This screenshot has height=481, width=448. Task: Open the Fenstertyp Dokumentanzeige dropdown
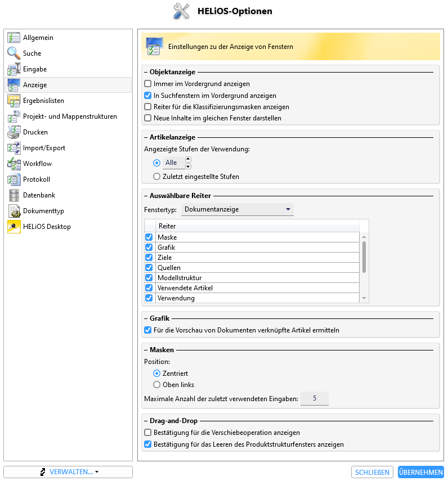point(237,209)
